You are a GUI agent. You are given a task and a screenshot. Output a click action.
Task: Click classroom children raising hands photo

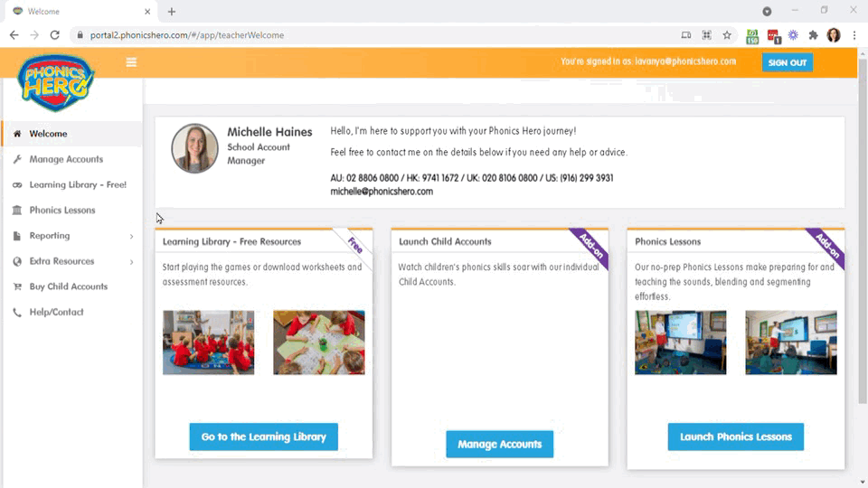[x=208, y=343]
